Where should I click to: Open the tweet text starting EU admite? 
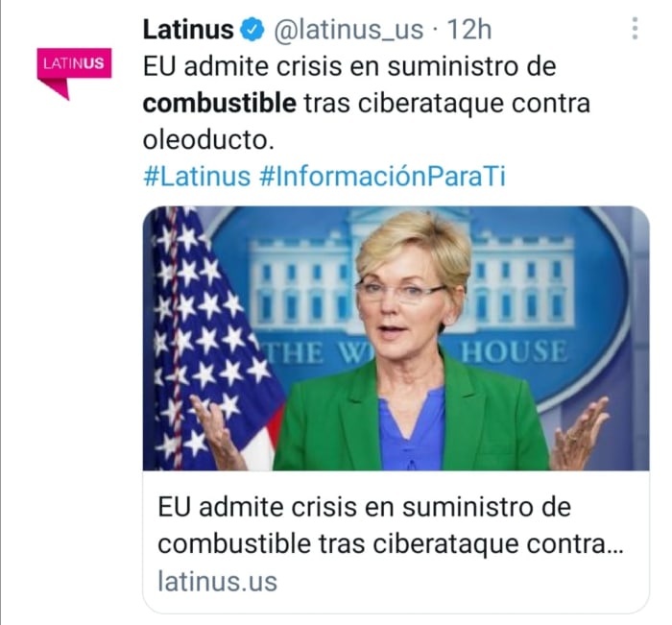(367, 104)
